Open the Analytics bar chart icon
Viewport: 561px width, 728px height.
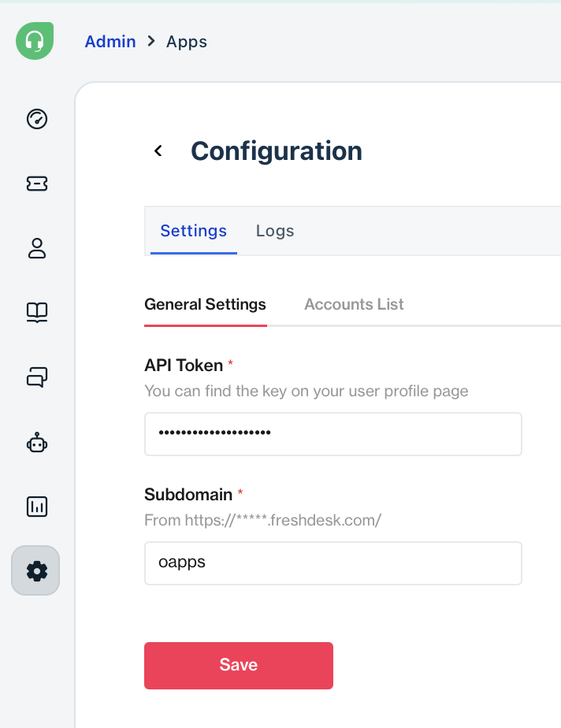point(37,507)
